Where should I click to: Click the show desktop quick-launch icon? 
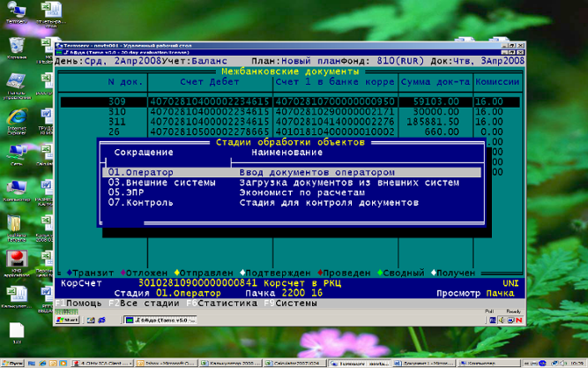[32, 364]
